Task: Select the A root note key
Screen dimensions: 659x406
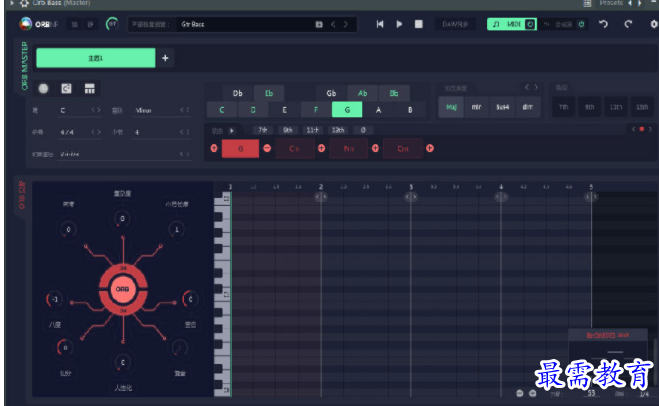Action: pos(378,110)
